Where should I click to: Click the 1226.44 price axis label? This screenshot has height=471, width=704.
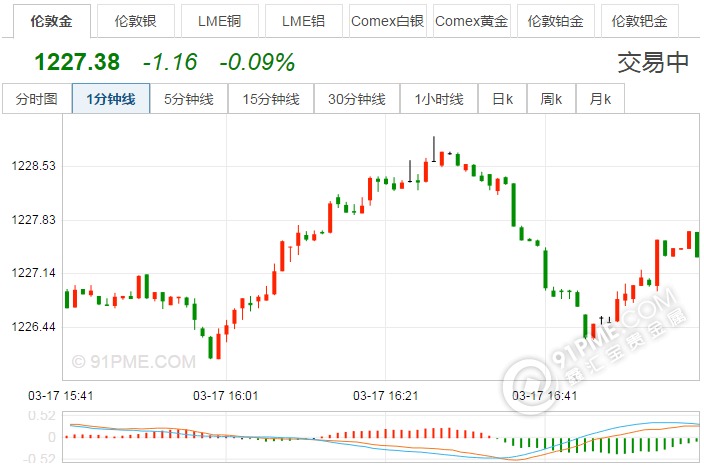coord(34,326)
